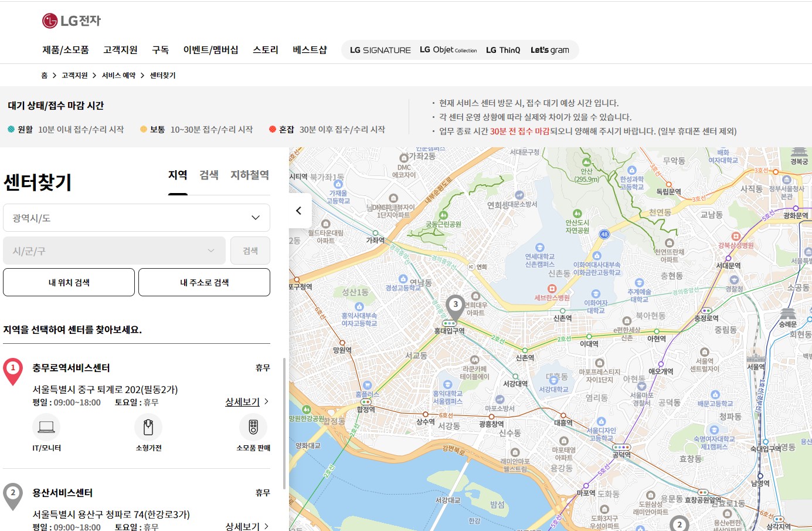Switch to the 지역 tab
The height and width of the screenshot is (531, 812).
click(x=178, y=175)
